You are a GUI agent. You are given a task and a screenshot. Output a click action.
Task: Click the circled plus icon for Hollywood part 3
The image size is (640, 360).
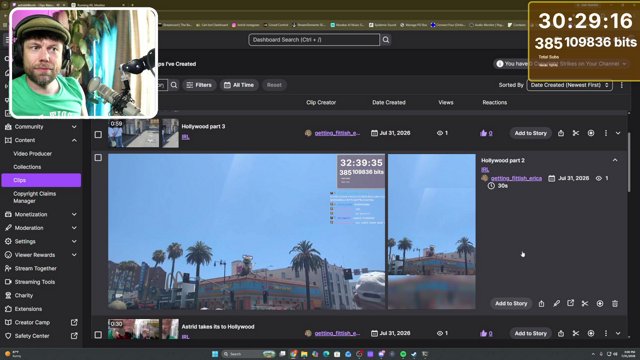point(591,133)
